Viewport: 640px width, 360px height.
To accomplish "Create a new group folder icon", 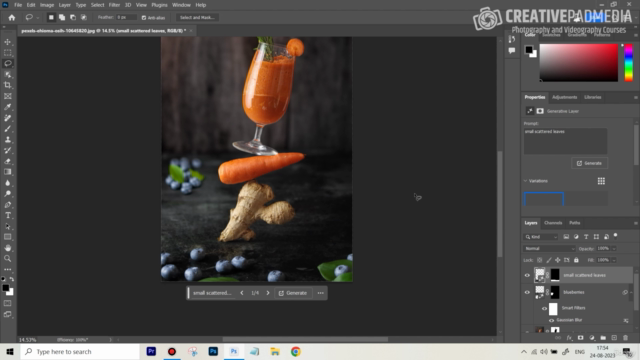I will tap(603, 338).
